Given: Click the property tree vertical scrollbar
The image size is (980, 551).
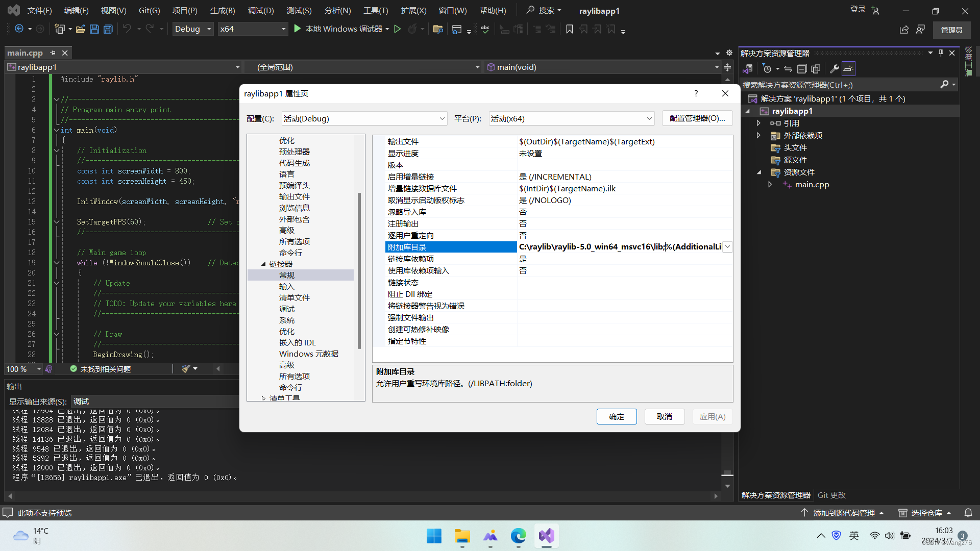Looking at the screenshot, I should (359, 270).
